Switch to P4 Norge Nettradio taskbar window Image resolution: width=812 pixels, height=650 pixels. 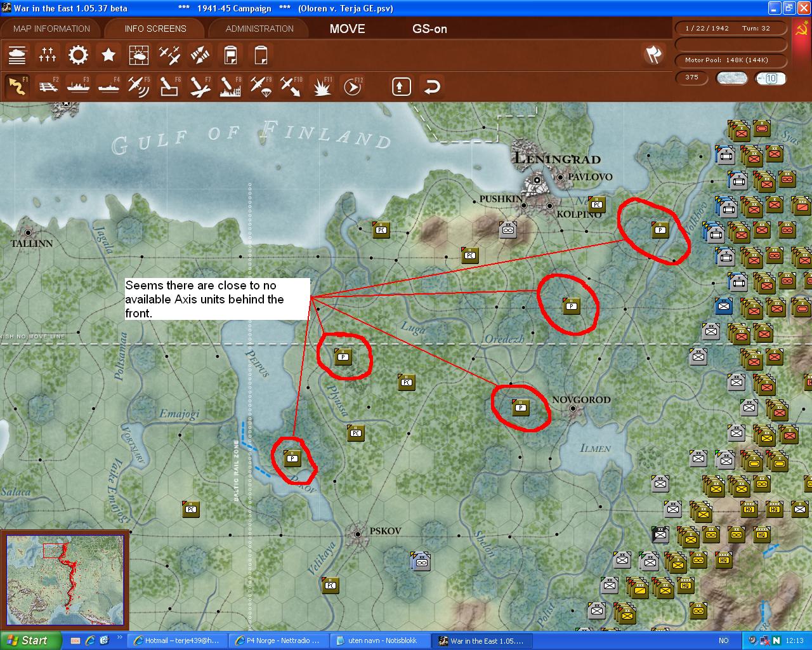coord(278,640)
